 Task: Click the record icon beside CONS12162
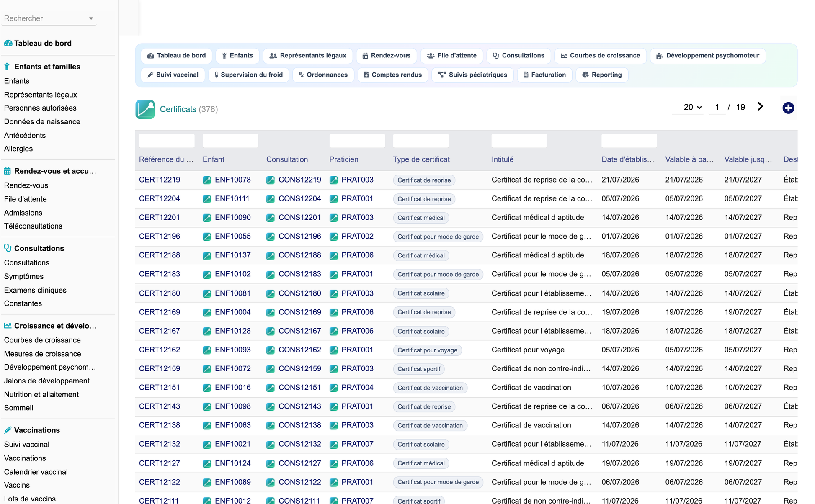point(271,350)
